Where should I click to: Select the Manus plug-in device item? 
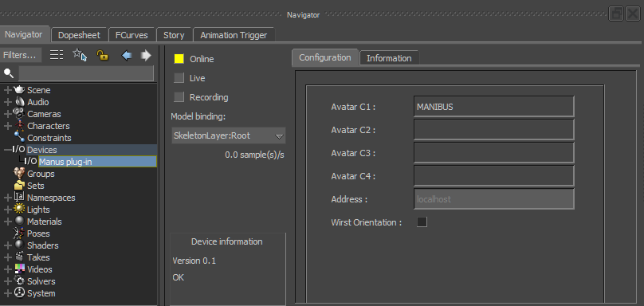[98, 162]
